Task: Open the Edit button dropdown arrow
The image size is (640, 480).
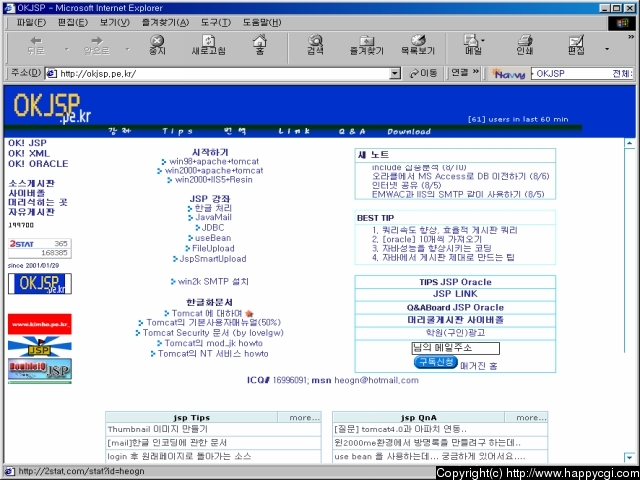Action: tap(607, 49)
